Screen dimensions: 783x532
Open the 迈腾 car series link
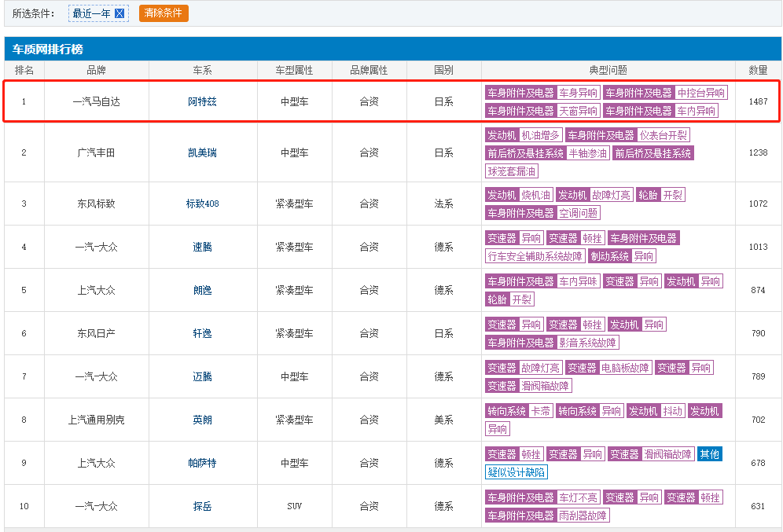click(202, 376)
